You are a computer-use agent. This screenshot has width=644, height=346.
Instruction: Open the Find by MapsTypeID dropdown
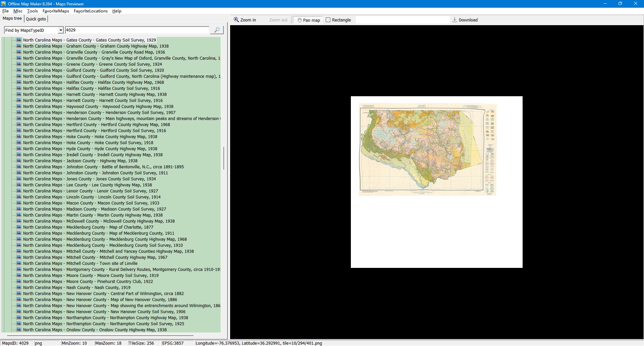(x=60, y=31)
